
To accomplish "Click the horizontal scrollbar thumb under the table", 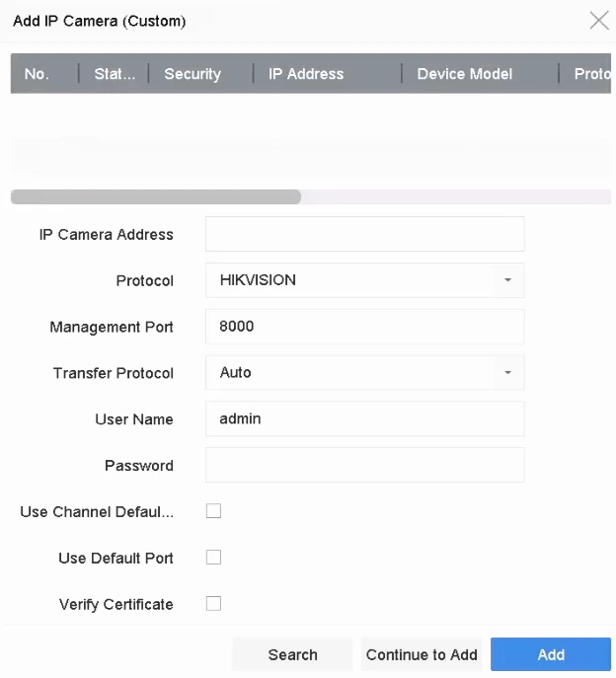I will coord(156,196).
